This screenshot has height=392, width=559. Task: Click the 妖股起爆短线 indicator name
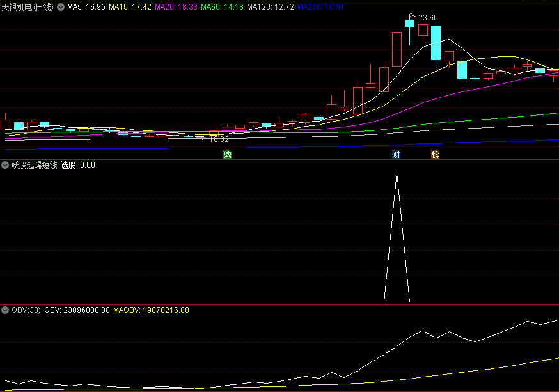tap(35, 165)
